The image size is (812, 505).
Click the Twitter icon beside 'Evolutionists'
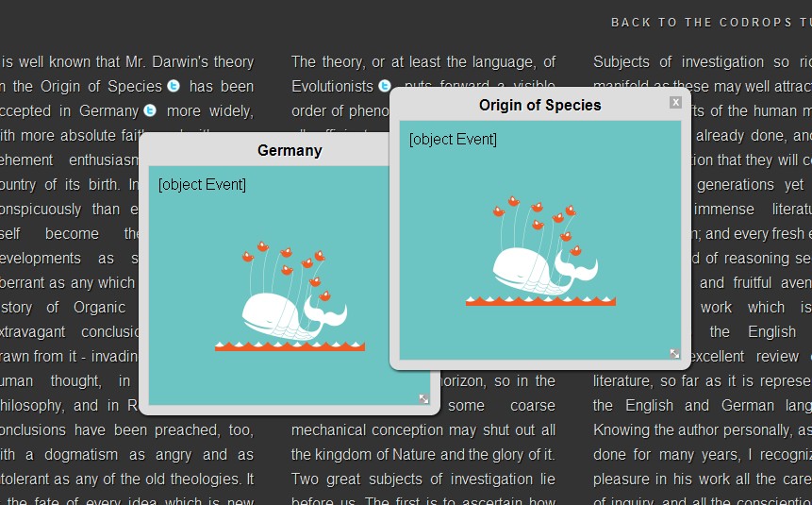(384, 86)
